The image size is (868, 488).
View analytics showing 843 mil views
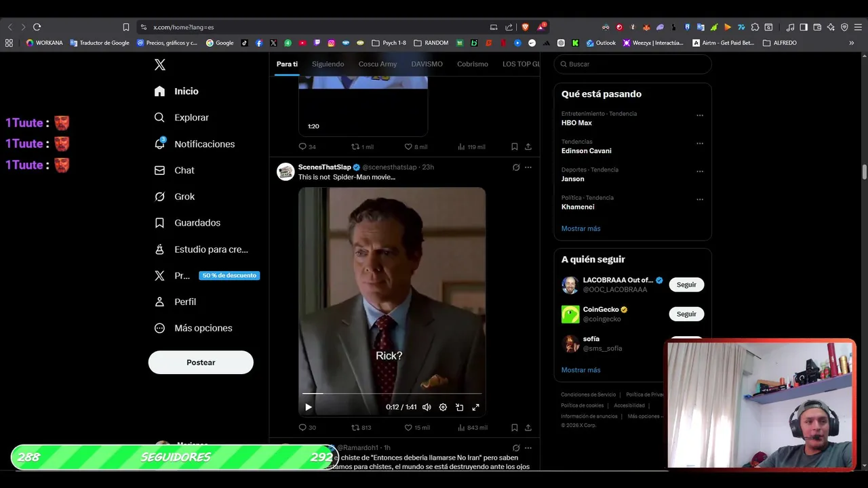click(x=473, y=428)
